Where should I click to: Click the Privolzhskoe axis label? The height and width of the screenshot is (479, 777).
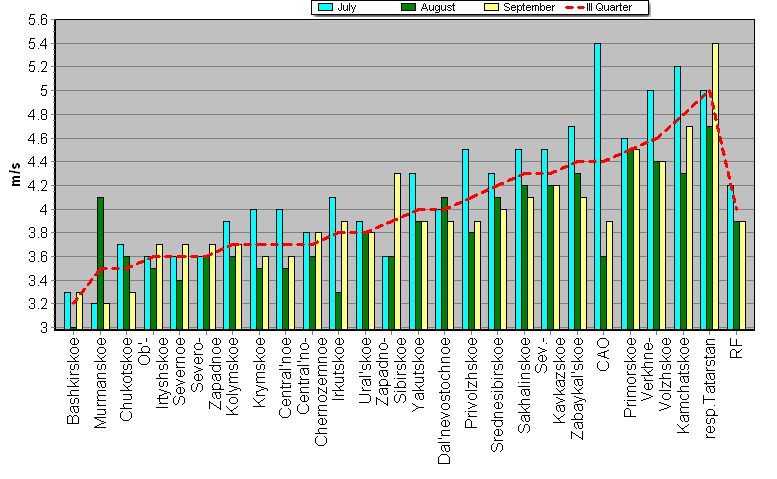point(471,382)
